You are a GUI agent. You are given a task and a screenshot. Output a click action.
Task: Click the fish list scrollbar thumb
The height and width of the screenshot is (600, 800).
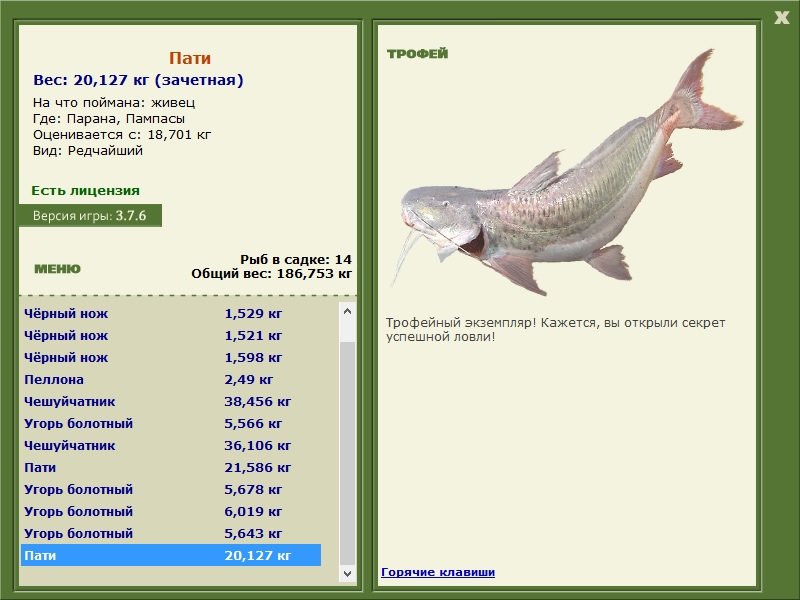click(x=347, y=453)
